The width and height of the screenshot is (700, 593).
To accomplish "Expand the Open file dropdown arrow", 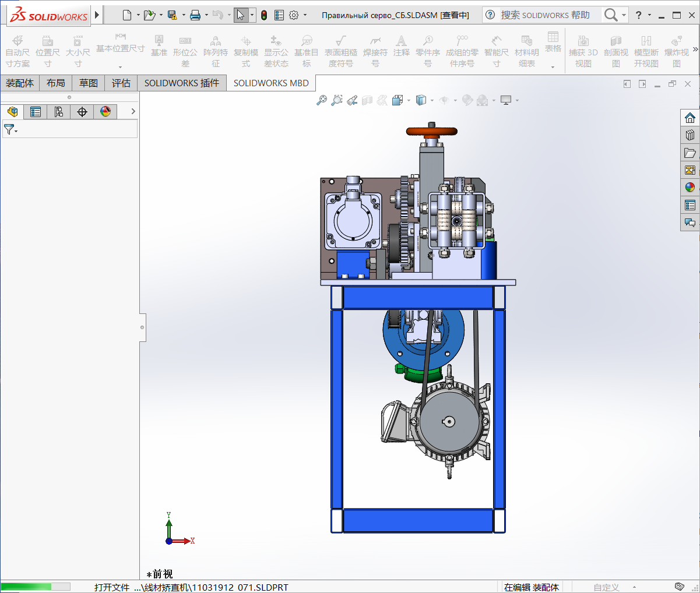I will pyautogui.click(x=161, y=15).
